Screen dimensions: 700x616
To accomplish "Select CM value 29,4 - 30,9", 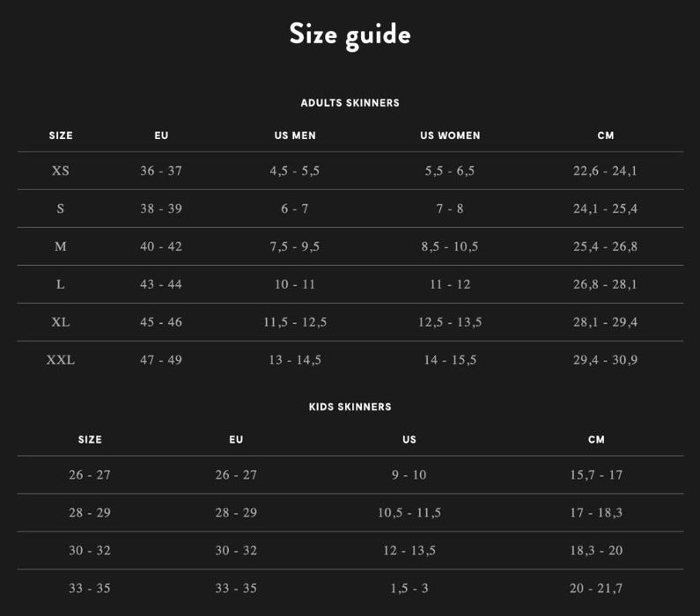I will [x=605, y=360].
